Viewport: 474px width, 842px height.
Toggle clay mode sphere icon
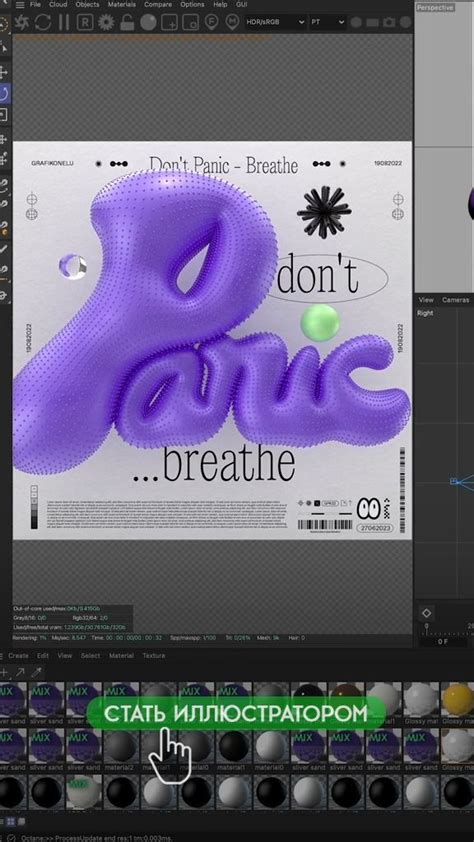click(148, 23)
